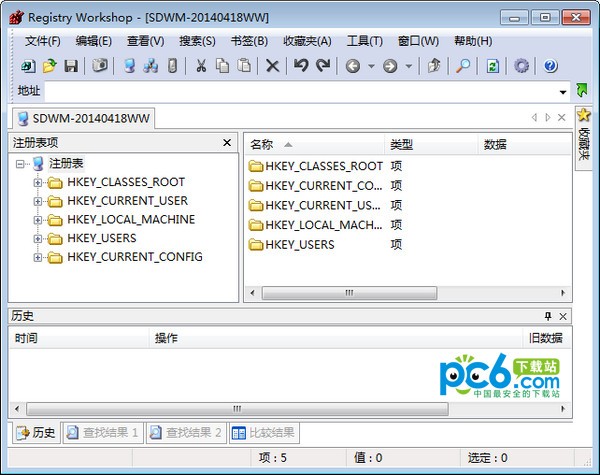The width and height of the screenshot is (600, 475).
Task: Select the SDWM-20140418WW document tab
Action: (84, 119)
